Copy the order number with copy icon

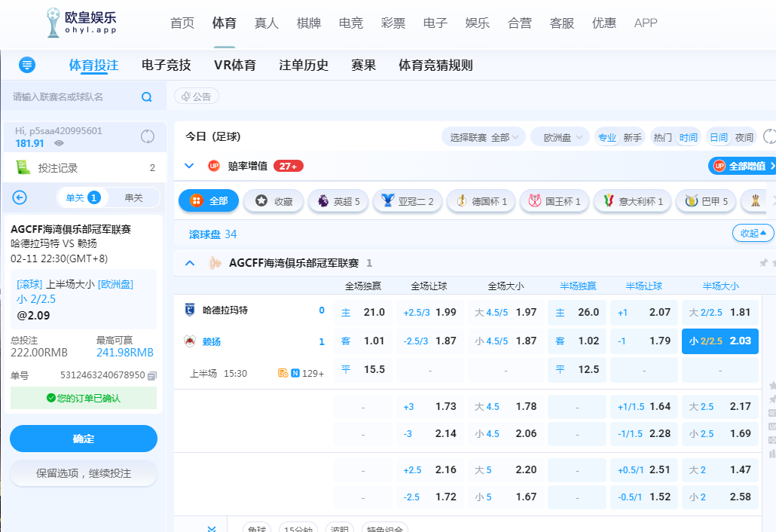[152, 375]
